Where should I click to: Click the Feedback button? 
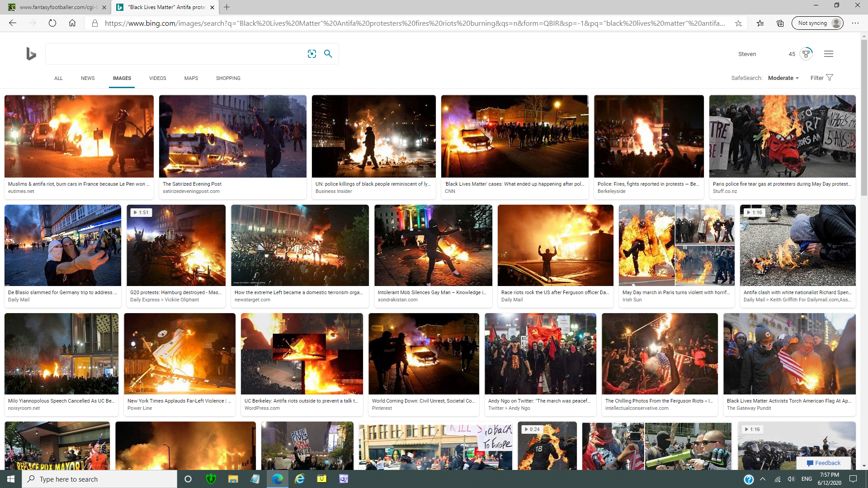[x=823, y=463]
